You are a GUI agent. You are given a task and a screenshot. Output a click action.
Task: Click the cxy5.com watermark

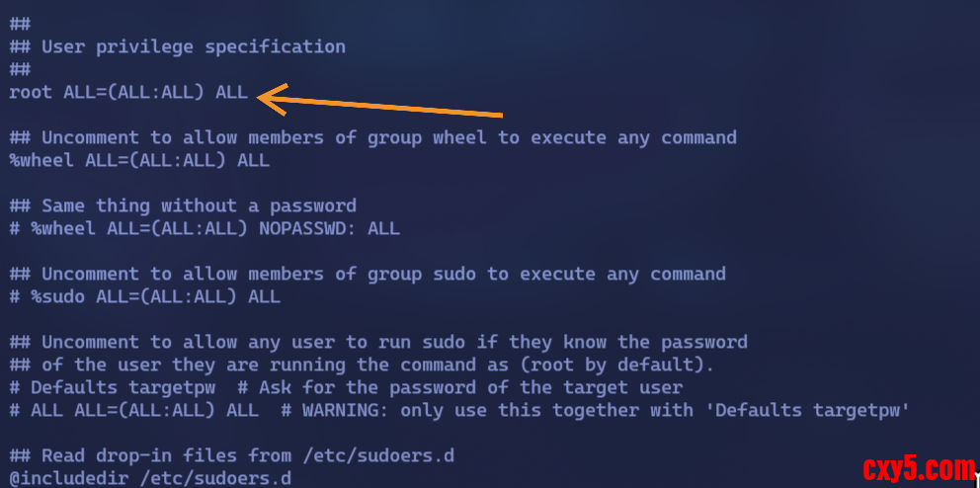[917, 467]
